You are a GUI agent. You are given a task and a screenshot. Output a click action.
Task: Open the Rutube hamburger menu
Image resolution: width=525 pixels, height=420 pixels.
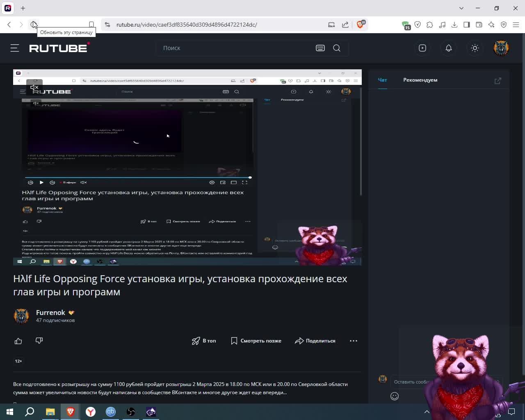[15, 48]
